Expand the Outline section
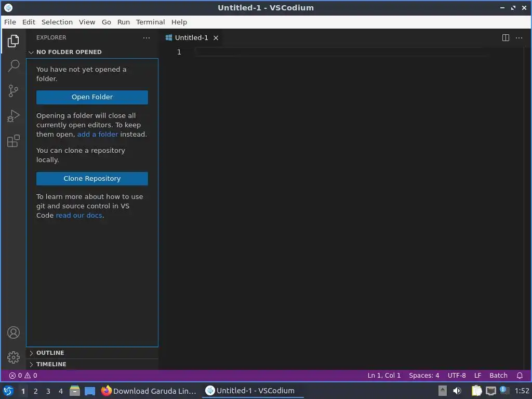 coord(92,353)
